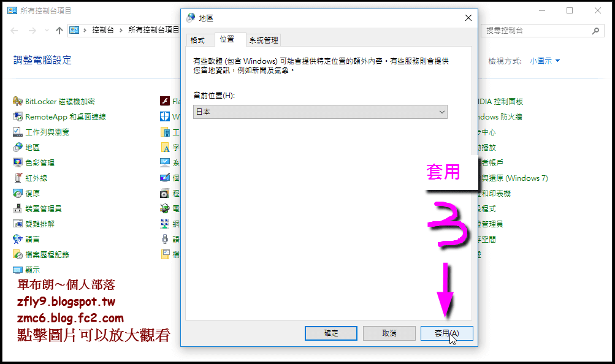Viewport: 615px width, 364px height.
Task: Switch to the 格式 tab
Action: [x=197, y=40]
